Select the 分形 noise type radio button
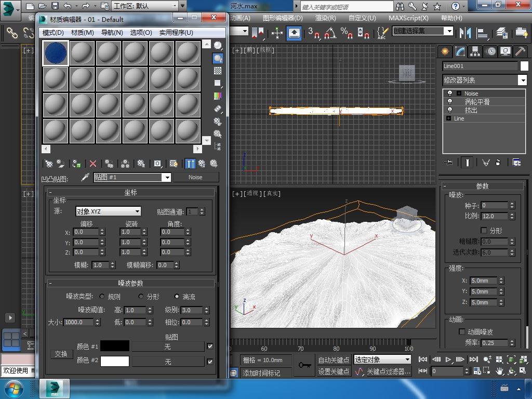This screenshot has height=399, width=532. pos(141,297)
